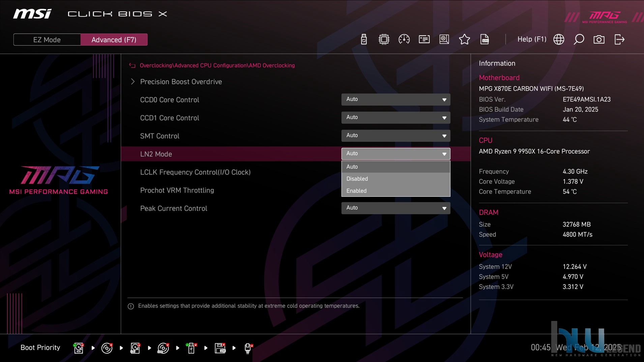Image resolution: width=644 pixels, height=362 pixels.
Task: Click the Motherboard heading in Information panel
Action: [499, 78]
